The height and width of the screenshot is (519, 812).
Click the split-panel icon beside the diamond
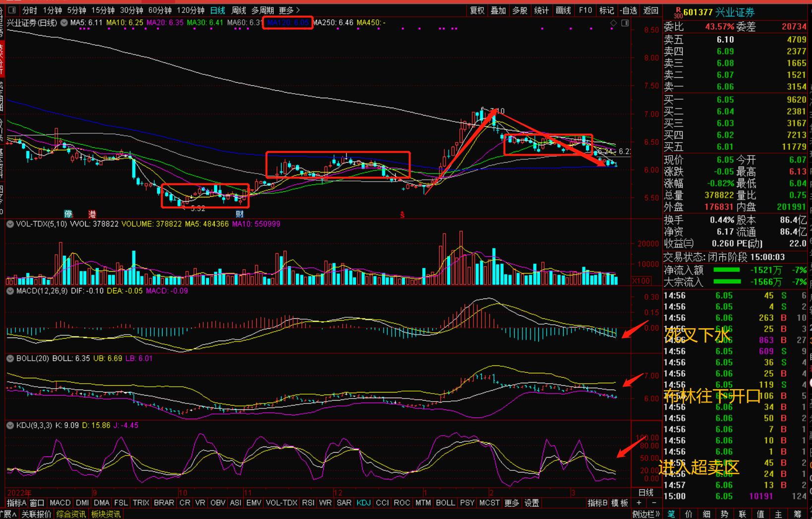625,23
